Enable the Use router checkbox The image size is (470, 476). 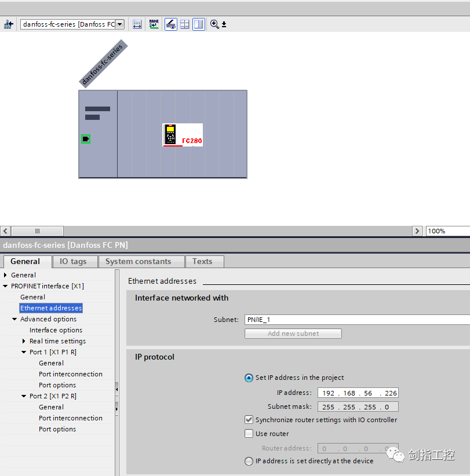[x=249, y=433]
